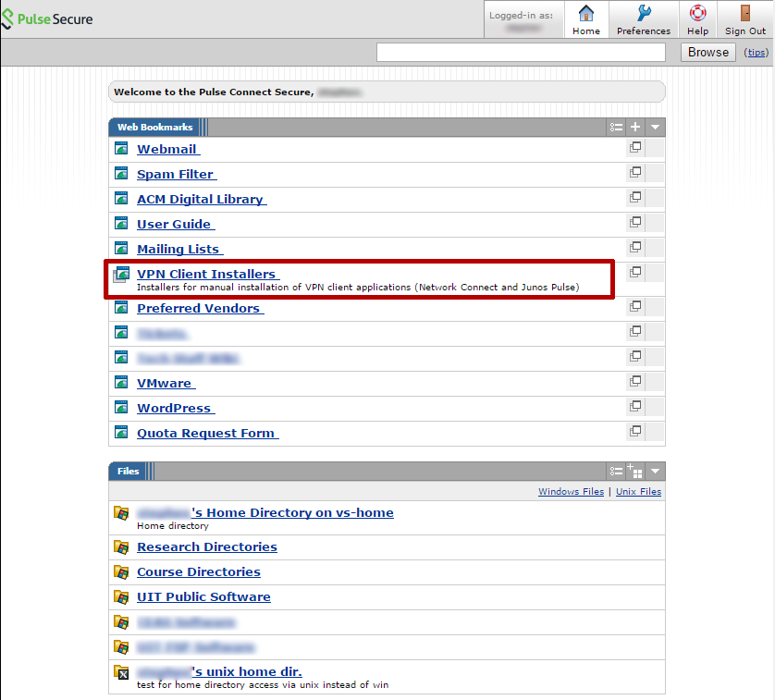
Task: Open the Research Directories link
Action: pos(207,546)
